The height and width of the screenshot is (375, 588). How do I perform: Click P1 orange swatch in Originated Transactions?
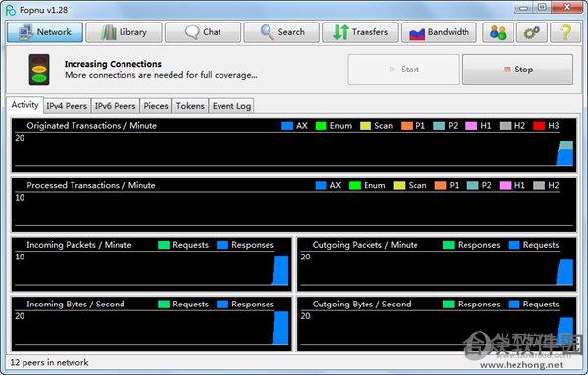407,126
